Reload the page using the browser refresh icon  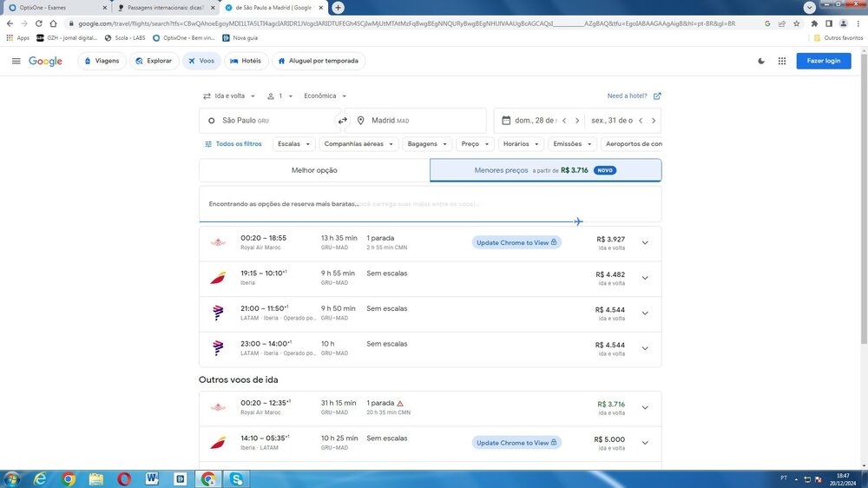click(39, 23)
